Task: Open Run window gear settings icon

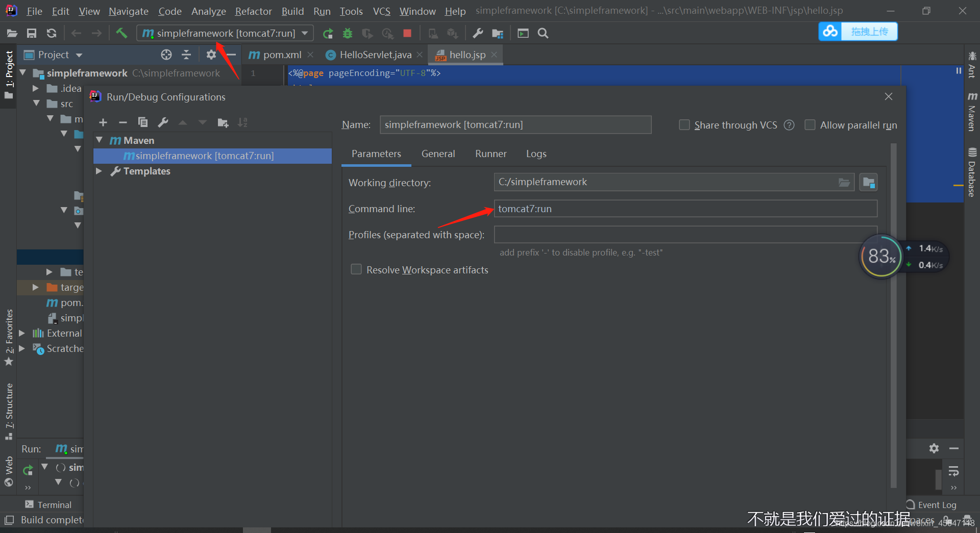Action: tap(934, 448)
